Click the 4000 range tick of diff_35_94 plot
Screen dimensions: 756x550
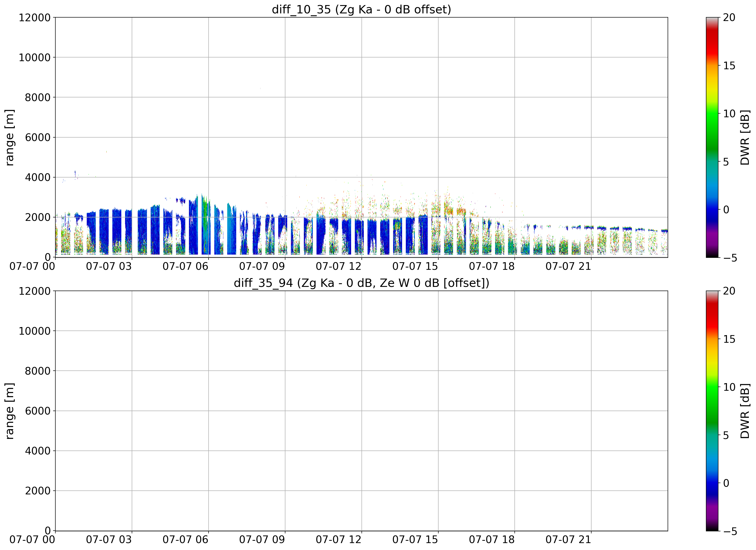[x=38, y=451]
